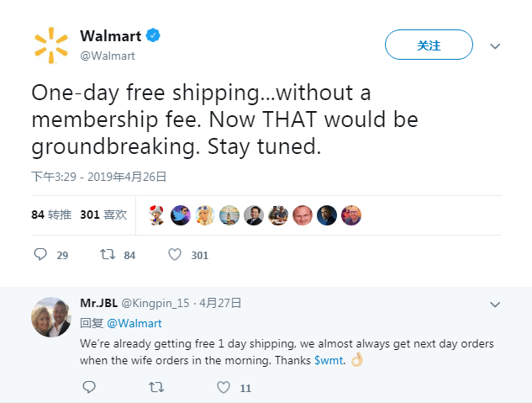
Task: Click the Walmart spark logo avatar
Action: click(x=50, y=45)
